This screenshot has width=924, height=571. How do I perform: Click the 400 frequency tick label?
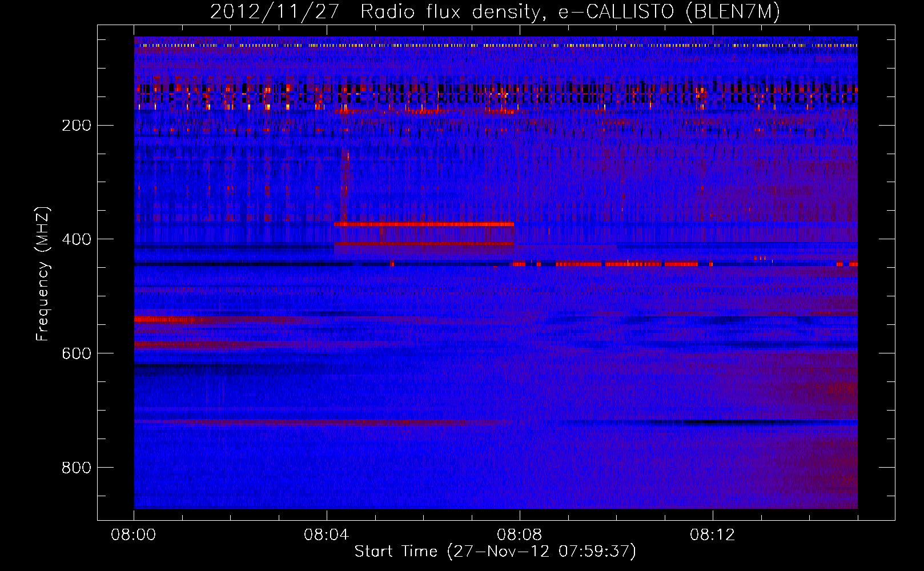pyautogui.click(x=77, y=240)
